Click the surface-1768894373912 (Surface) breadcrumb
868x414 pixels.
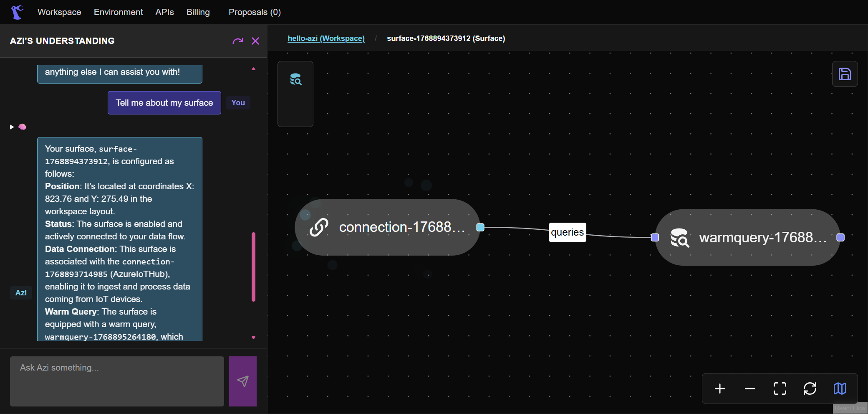446,38
